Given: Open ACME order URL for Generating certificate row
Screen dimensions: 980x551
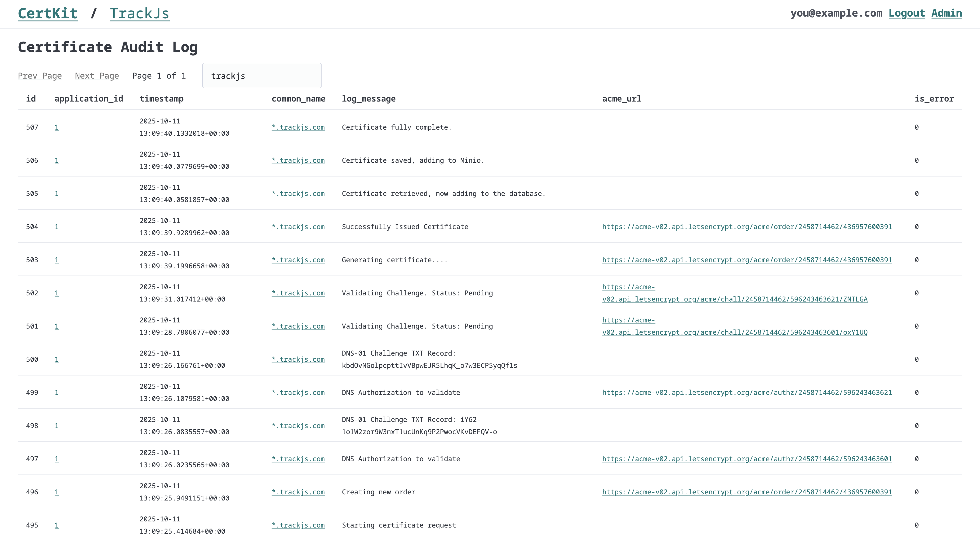Looking at the screenshot, I should [746, 260].
